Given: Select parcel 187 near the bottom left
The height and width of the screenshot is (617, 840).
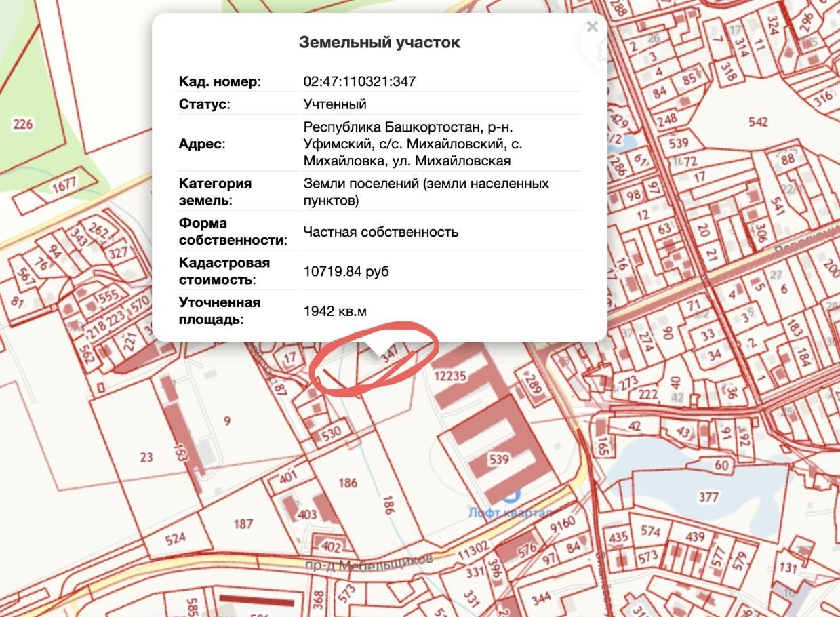Looking at the screenshot, I should [x=243, y=523].
